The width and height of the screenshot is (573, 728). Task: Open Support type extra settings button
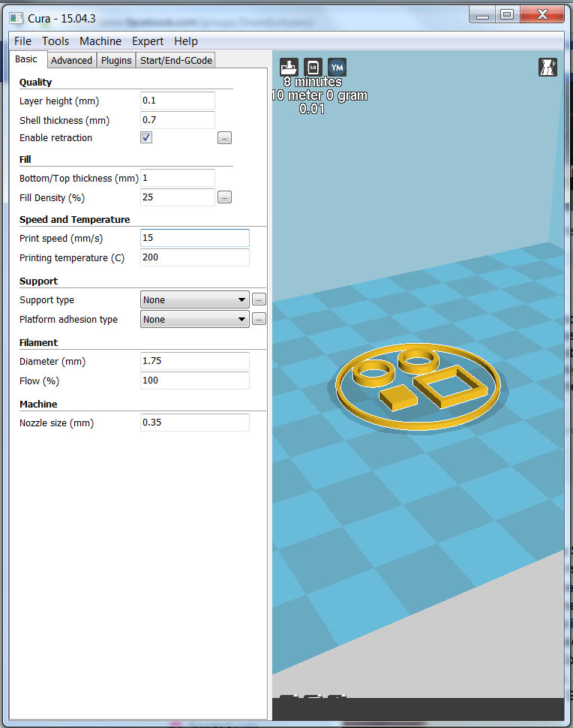259,299
